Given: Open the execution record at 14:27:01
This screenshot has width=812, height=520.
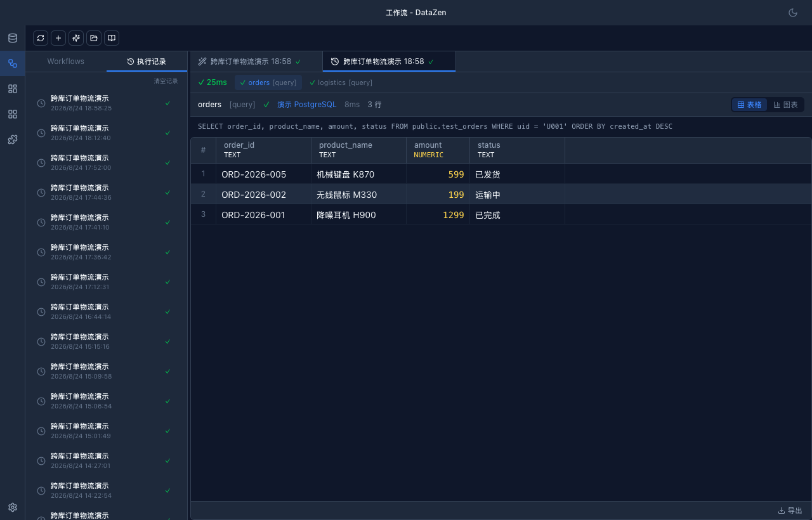Looking at the screenshot, I should (107, 460).
